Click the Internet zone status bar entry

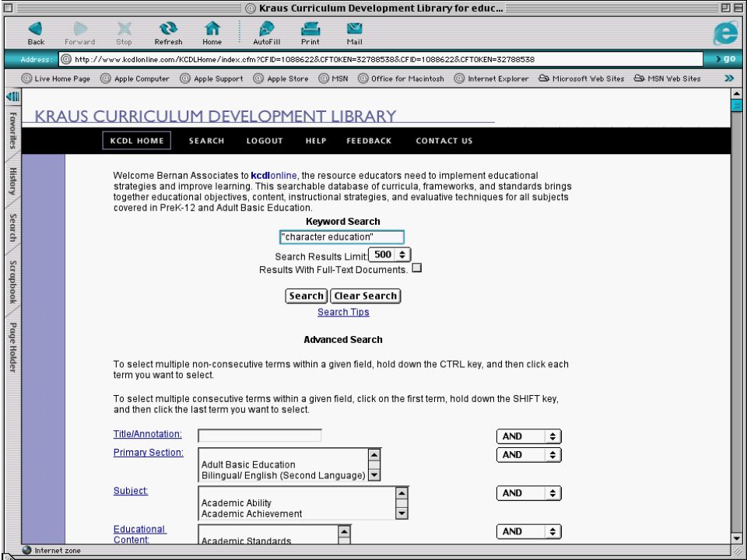51,550
